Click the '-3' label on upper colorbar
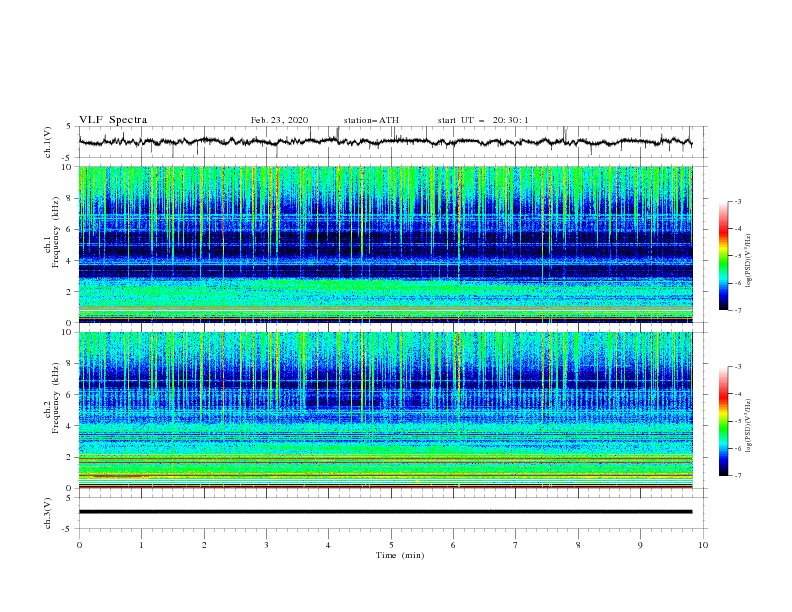The width and height of the screenshot is (792, 612). click(x=737, y=201)
